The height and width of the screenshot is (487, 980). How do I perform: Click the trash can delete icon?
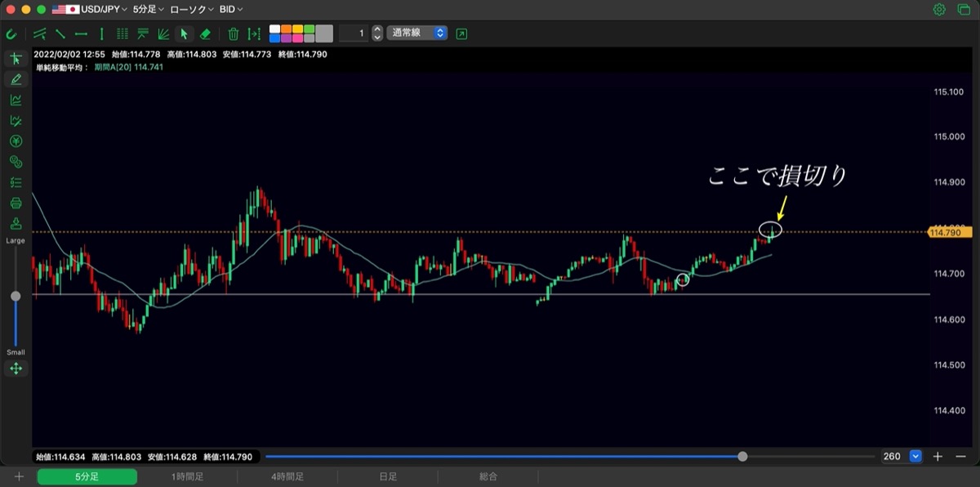[x=234, y=34]
